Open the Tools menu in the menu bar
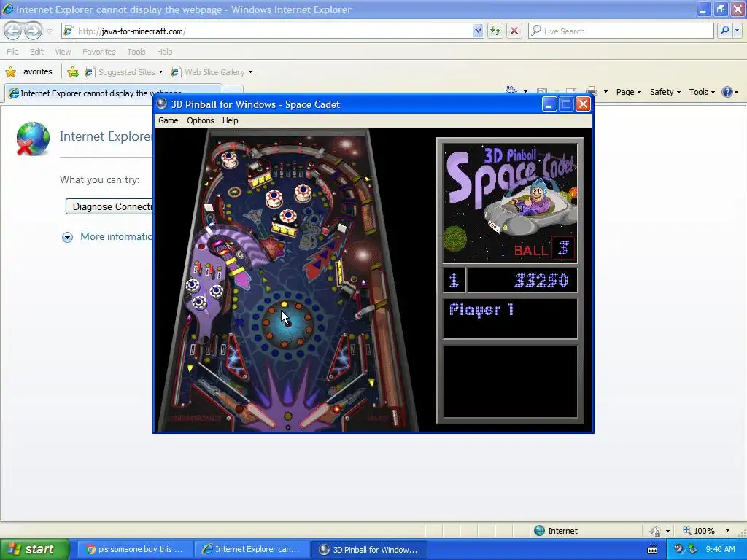This screenshot has height=560, width=747. pyautogui.click(x=136, y=52)
